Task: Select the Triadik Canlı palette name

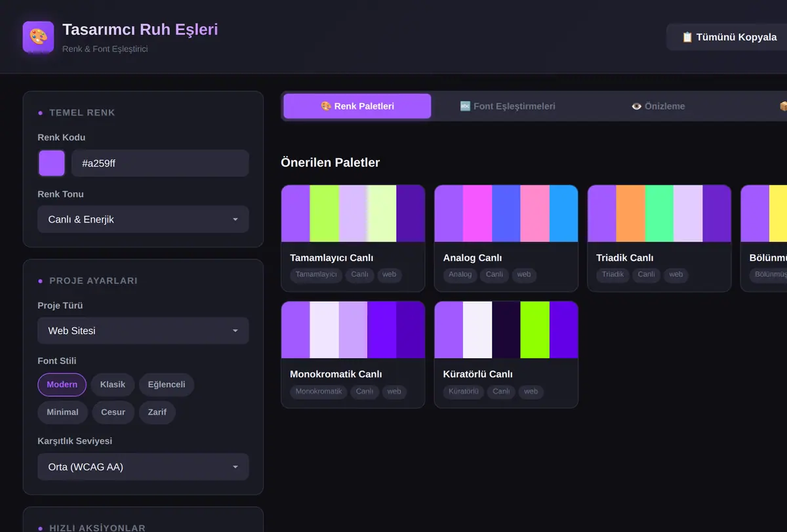Action: [625, 258]
